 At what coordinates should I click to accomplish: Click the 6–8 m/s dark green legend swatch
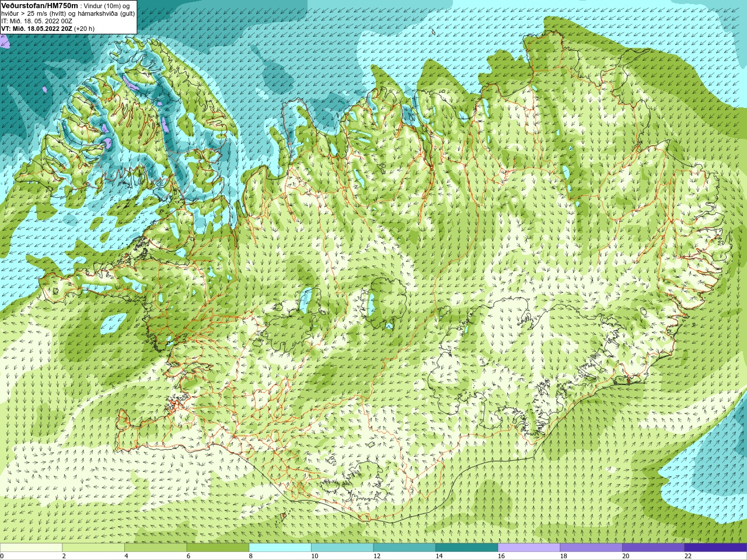[218, 548]
